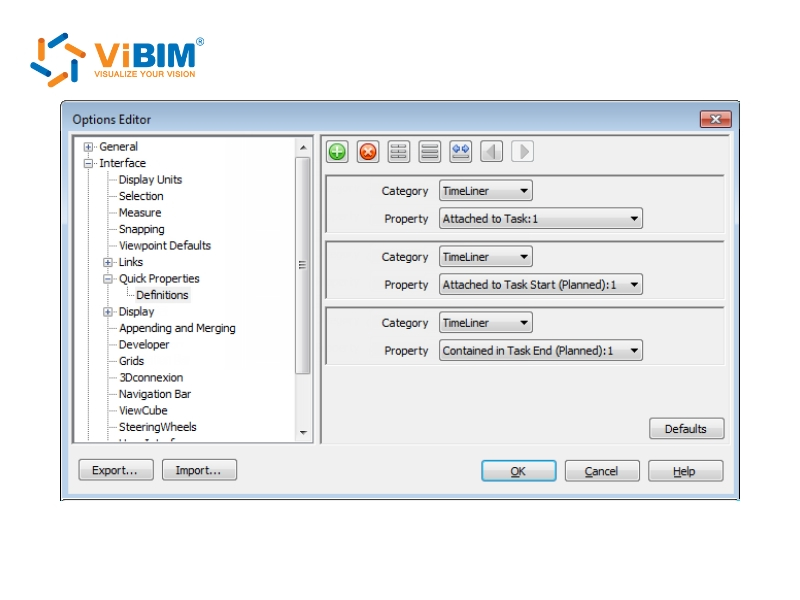800x600 pixels.
Task: Click the left arrow navigation icon
Action: coord(491,151)
